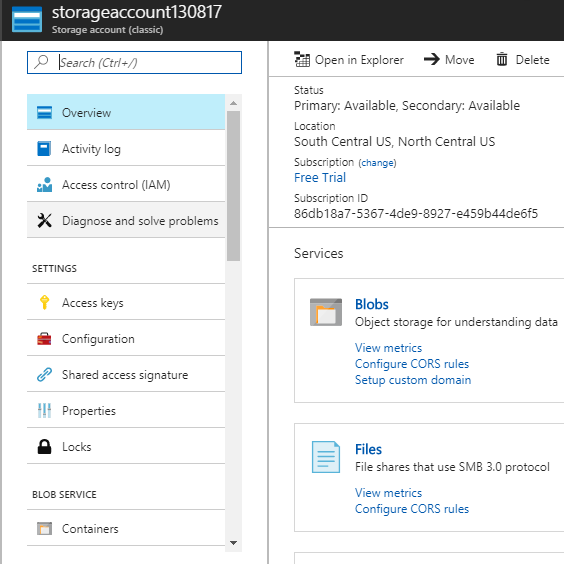Click the Delete trash can icon
This screenshot has width=564, height=564.
502,59
